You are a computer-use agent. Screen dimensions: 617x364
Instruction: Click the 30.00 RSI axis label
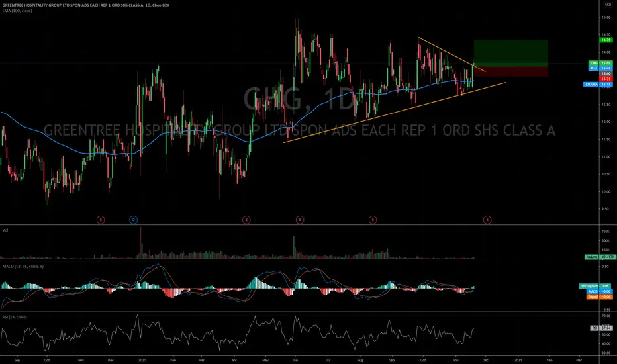606,353
